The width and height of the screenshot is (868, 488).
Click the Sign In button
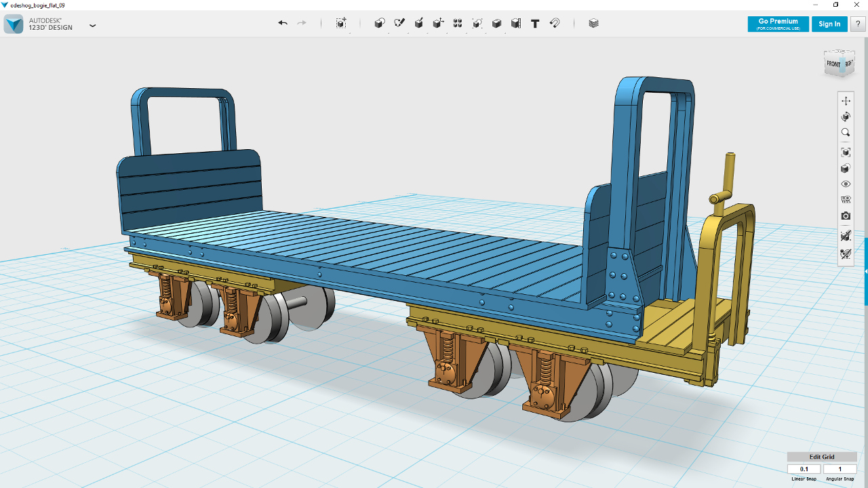click(x=829, y=24)
